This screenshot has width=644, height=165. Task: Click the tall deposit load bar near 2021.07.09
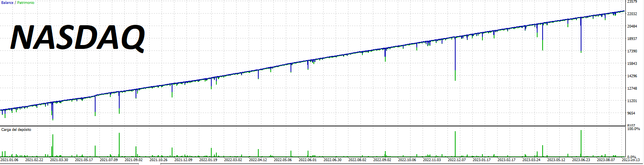click(x=119, y=144)
